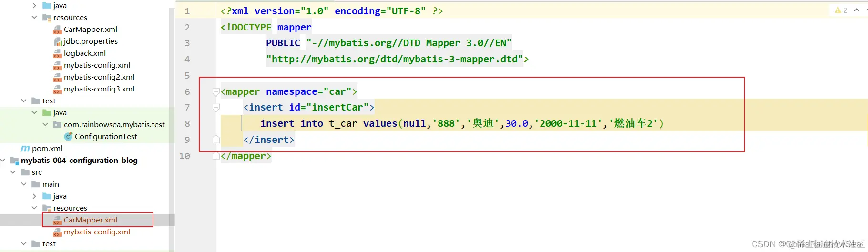Click the insert into t_car statement
The width and height of the screenshot is (868, 252).
[462, 123]
